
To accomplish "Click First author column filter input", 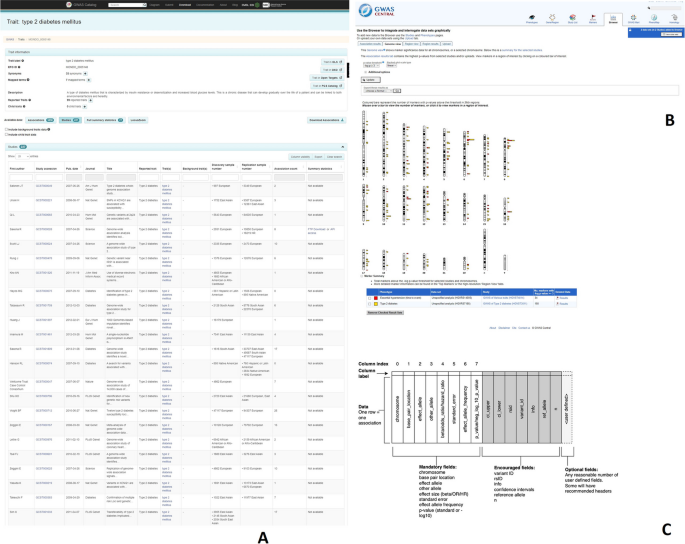I will click(21, 177).
